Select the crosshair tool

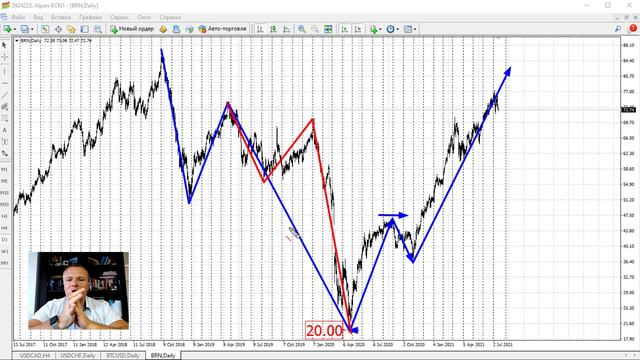(x=4, y=57)
